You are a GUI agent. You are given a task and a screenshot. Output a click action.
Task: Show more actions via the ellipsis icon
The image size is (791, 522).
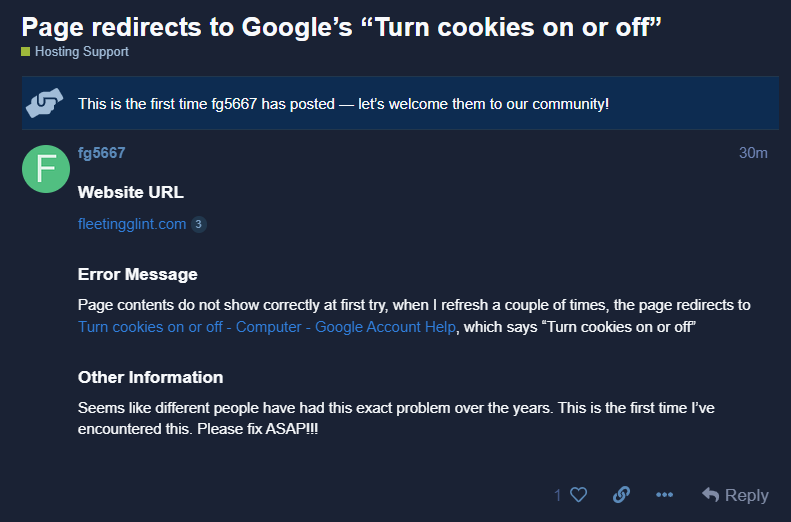[664, 495]
